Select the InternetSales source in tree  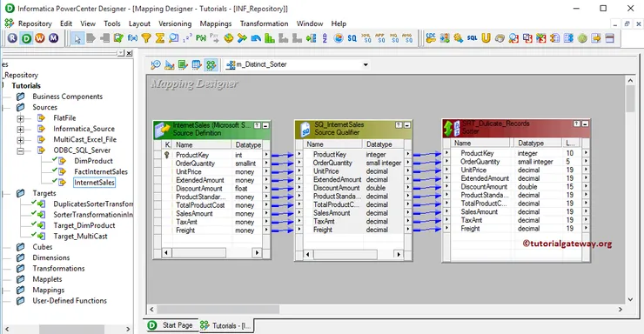[x=94, y=182]
